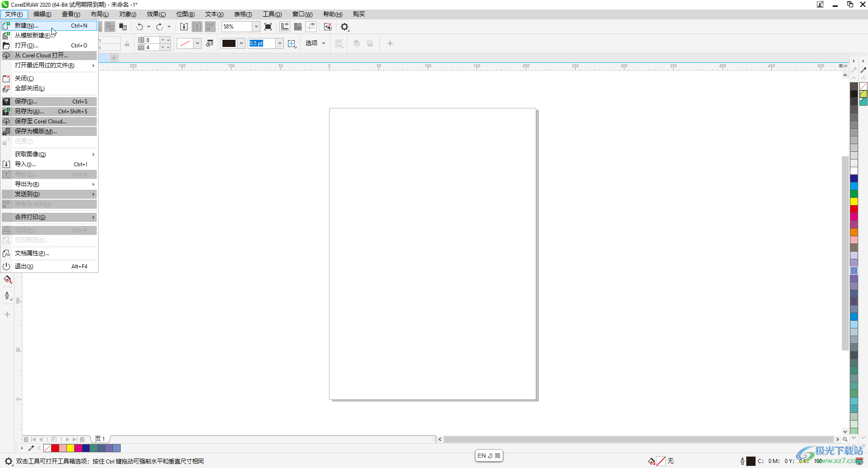Add a page before using left page icon
This screenshot has height=468, width=868.
point(26,439)
